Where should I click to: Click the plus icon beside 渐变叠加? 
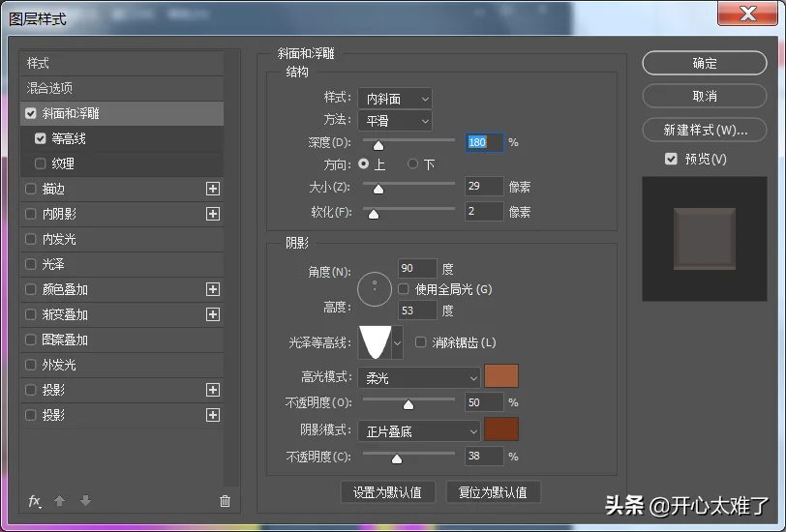click(x=213, y=314)
